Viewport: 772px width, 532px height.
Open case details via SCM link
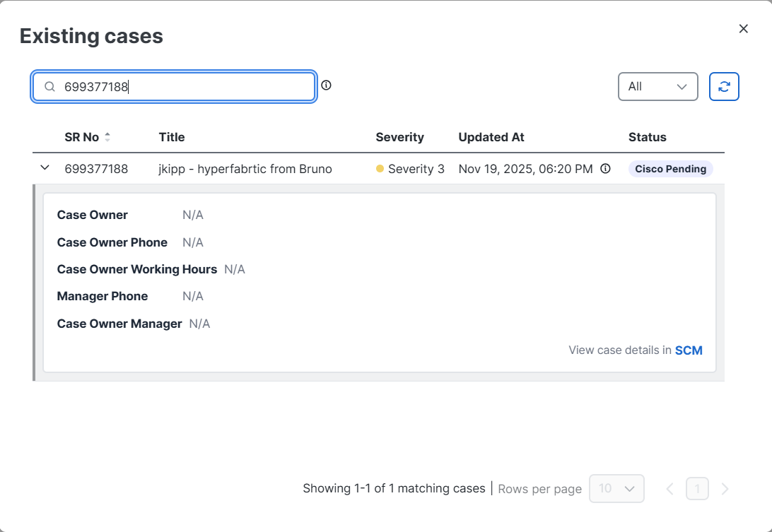689,350
